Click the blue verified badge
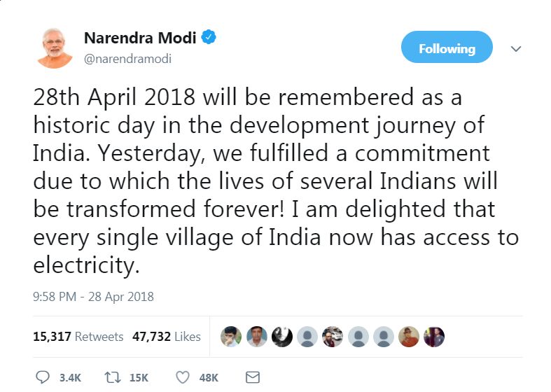Image resolution: width=551 pixels, height=392 pixels. coord(209,38)
